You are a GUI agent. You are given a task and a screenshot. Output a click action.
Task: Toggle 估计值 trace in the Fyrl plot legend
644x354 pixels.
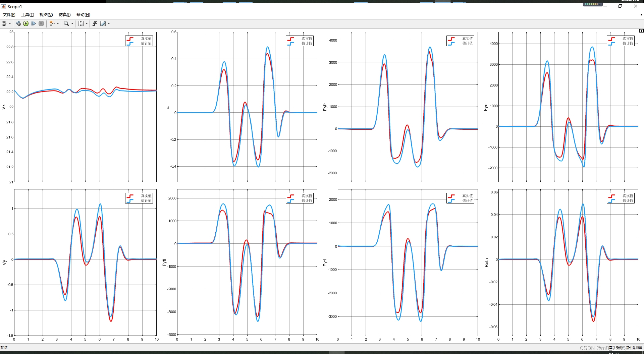click(467, 200)
